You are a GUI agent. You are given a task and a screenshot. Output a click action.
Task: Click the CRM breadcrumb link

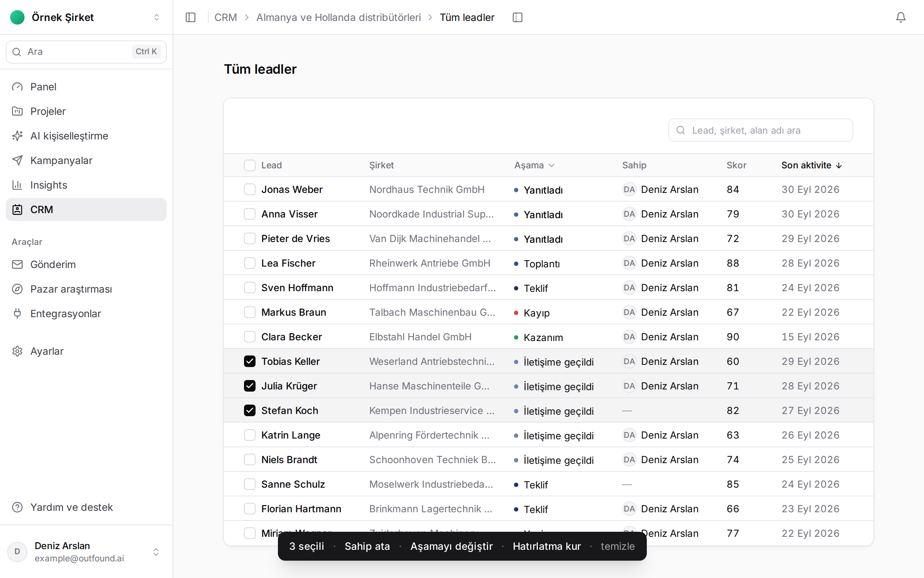226,17
